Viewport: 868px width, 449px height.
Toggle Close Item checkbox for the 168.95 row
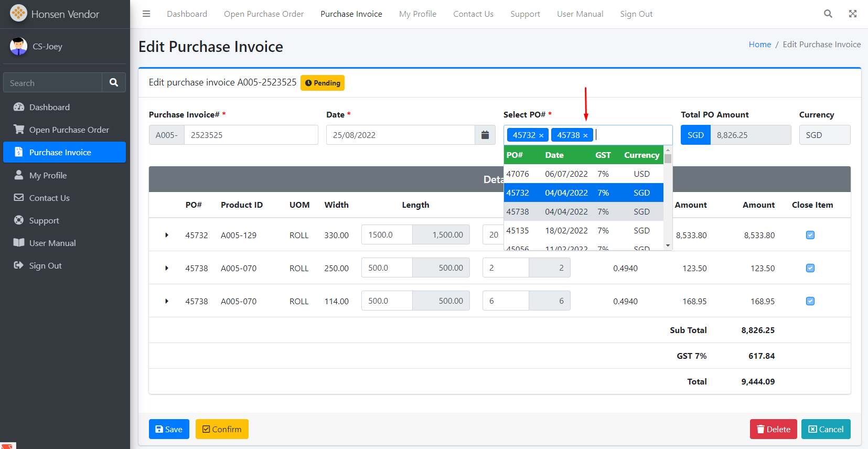click(810, 301)
